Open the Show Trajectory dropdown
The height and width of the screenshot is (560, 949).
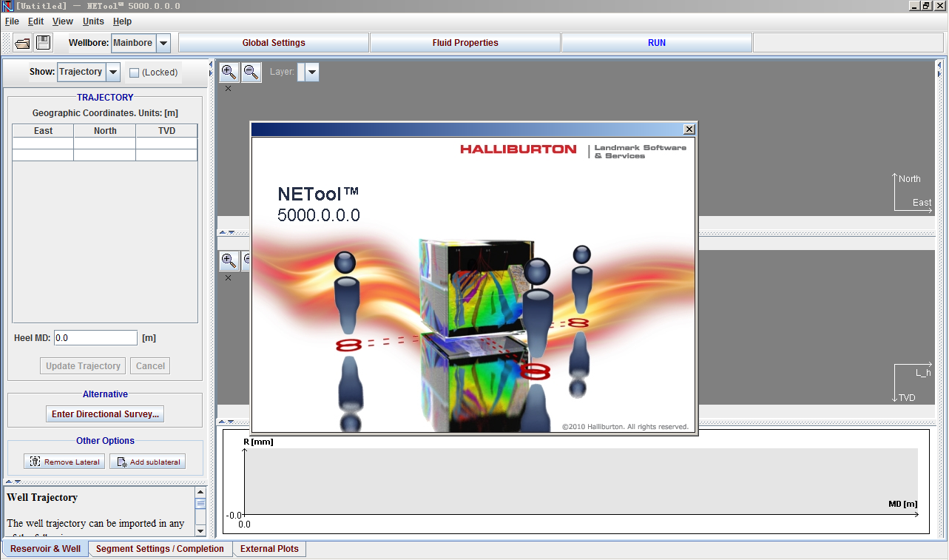(112, 72)
